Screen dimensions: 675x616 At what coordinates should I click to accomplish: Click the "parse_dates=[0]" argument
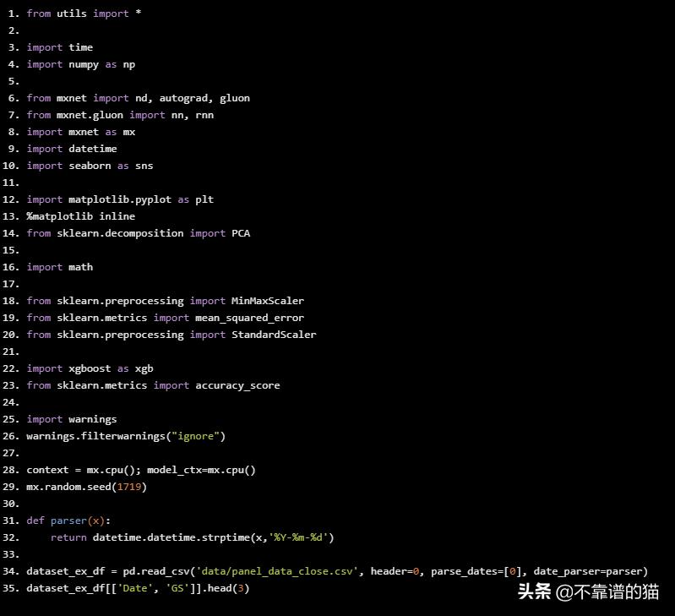tap(476, 572)
